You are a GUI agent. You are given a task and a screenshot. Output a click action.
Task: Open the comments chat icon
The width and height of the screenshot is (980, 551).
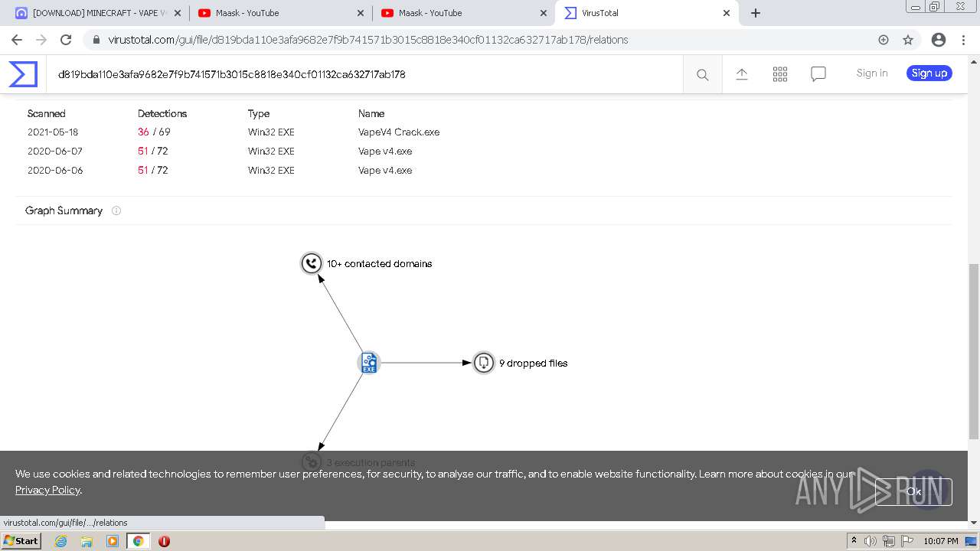[818, 74]
